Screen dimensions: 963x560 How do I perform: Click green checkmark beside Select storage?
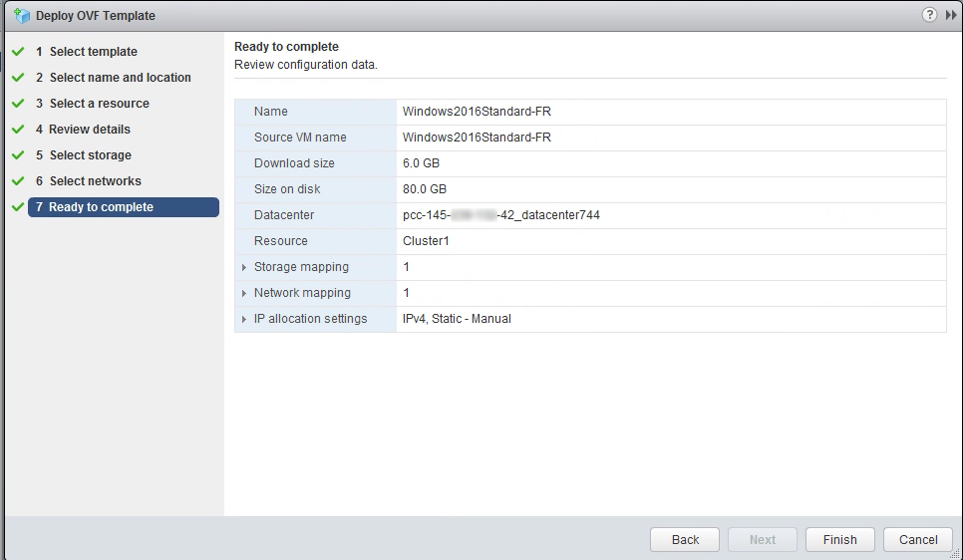pyautogui.click(x=17, y=155)
